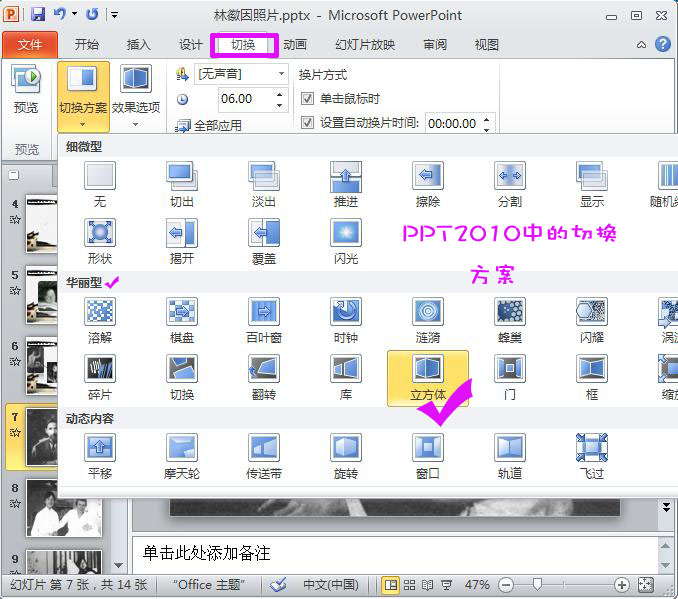The image size is (678, 599).
Task: Select the 擦除 wipe transition
Action: (428, 185)
